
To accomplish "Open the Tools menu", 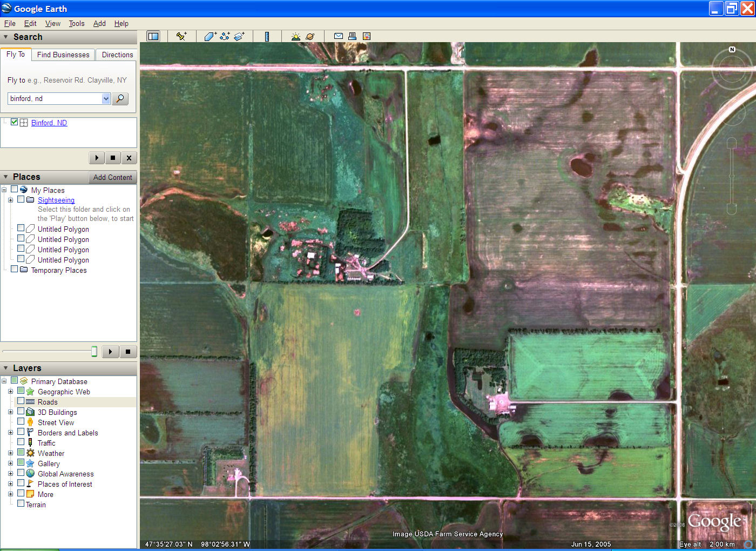I will [77, 23].
